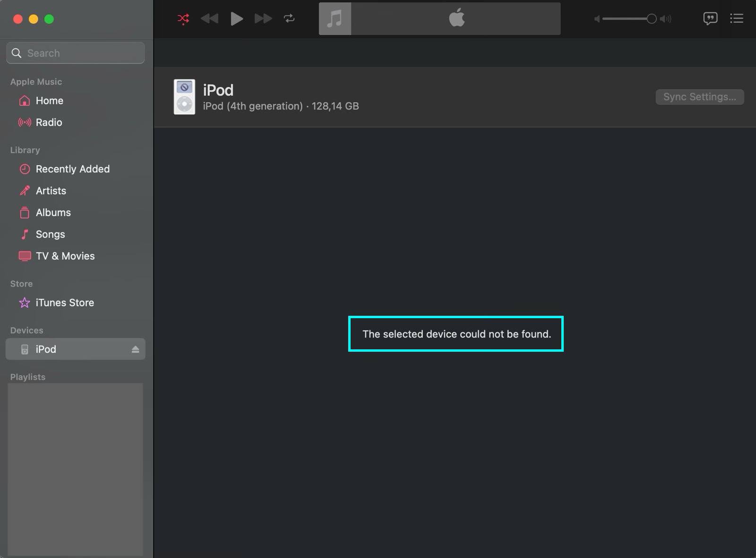
Task: Skip to previous track
Action: tap(209, 18)
